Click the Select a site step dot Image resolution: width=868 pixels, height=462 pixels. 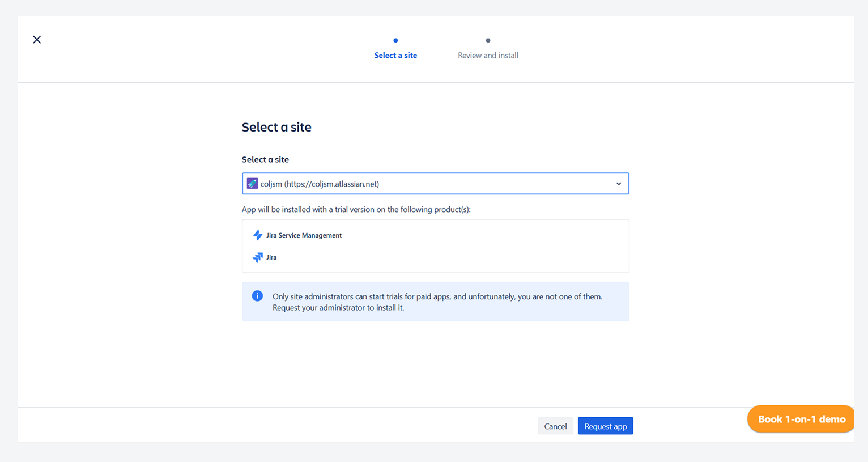click(x=395, y=40)
